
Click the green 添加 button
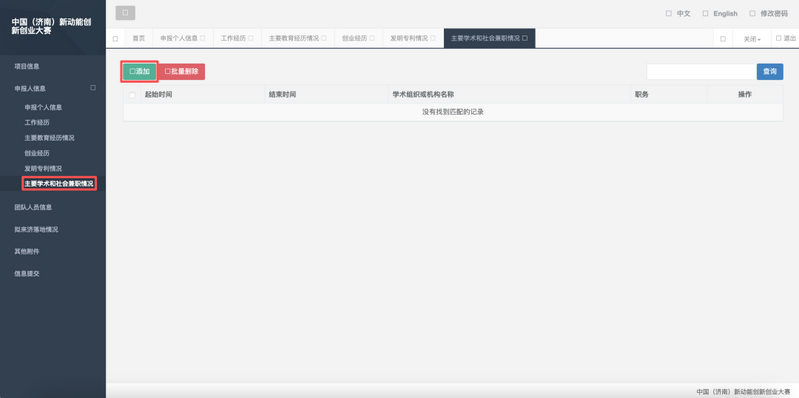pos(140,72)
